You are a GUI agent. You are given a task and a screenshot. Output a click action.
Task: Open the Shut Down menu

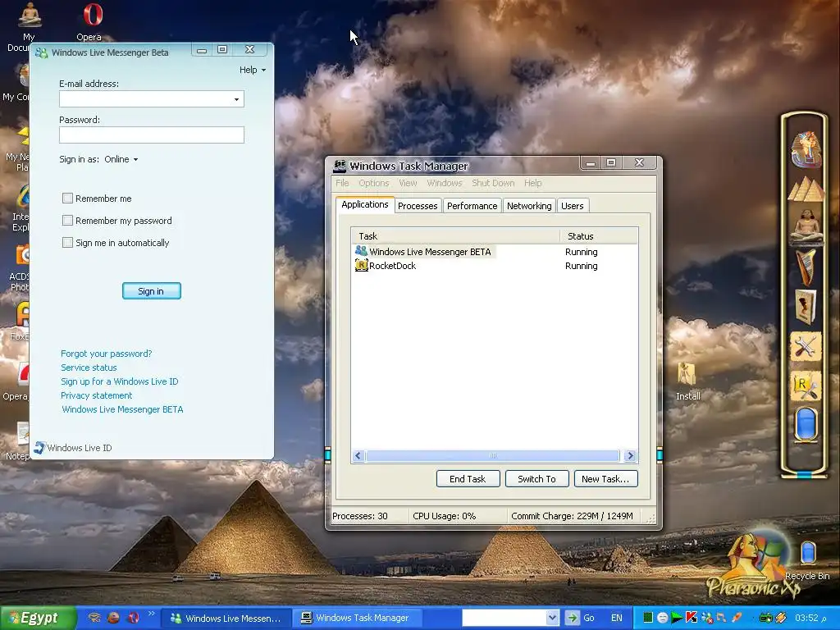tap(493, 183)
